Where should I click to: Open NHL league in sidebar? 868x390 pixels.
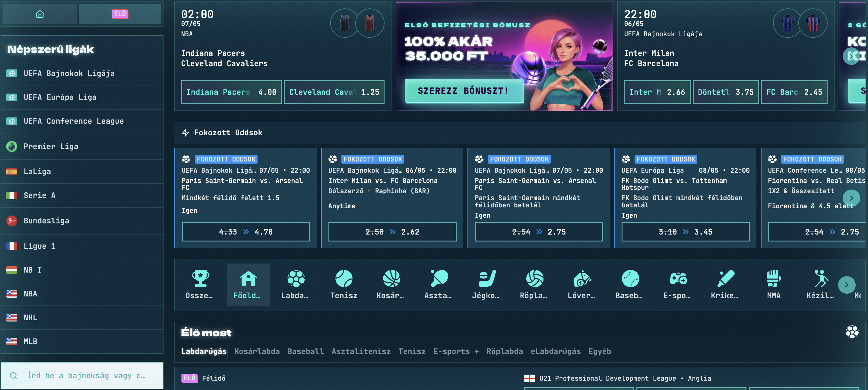[82, 318]
